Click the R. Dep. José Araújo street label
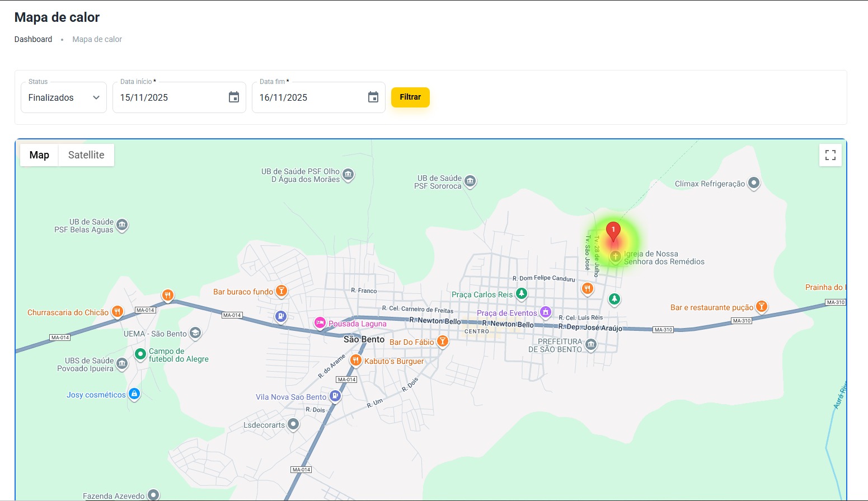868x501 pixels. pyautogui.click(x=590, y=327)
